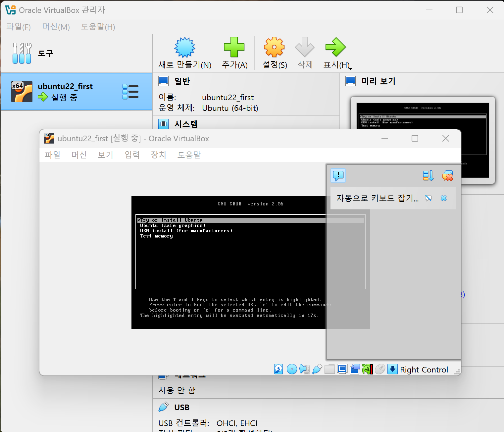Viewport: 504px width, 432px height.
Task: Click the USB plug icon in details pane
Action: point(164,407)
